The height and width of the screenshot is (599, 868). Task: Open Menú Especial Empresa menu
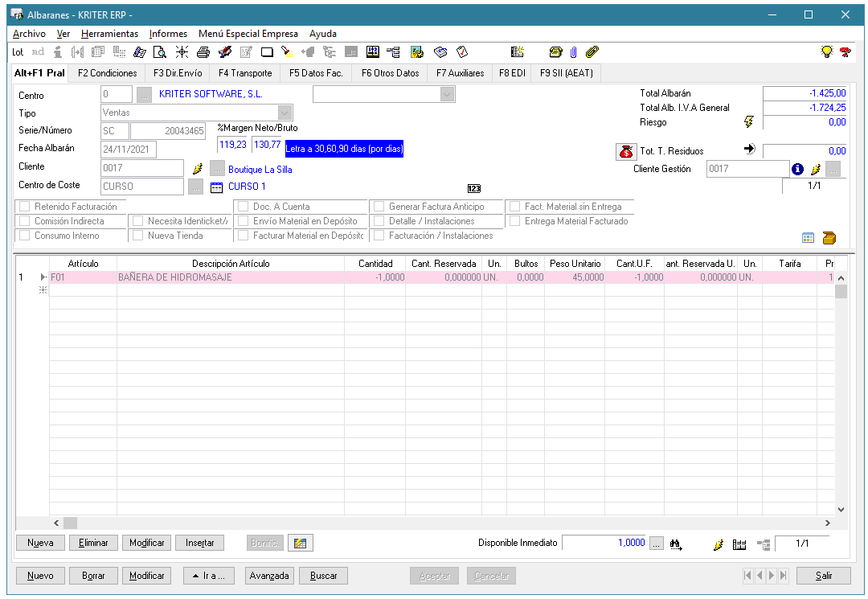pos(248,34)
